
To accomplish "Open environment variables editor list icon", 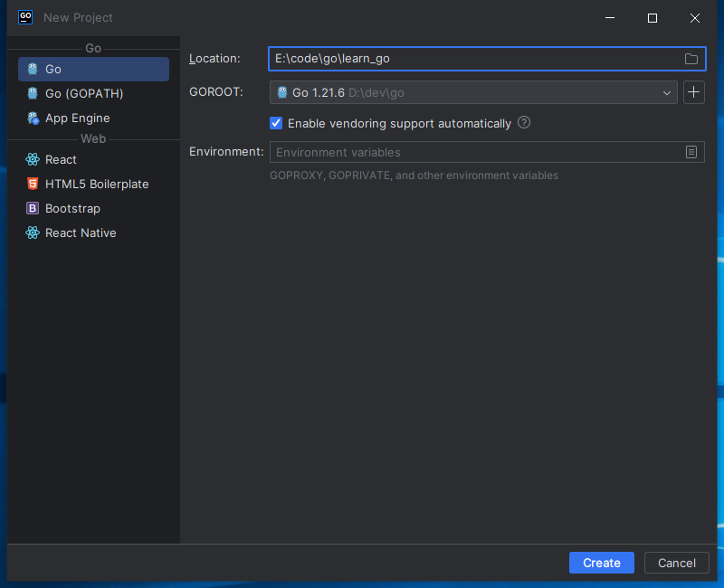I will click(x=691, y=152).
